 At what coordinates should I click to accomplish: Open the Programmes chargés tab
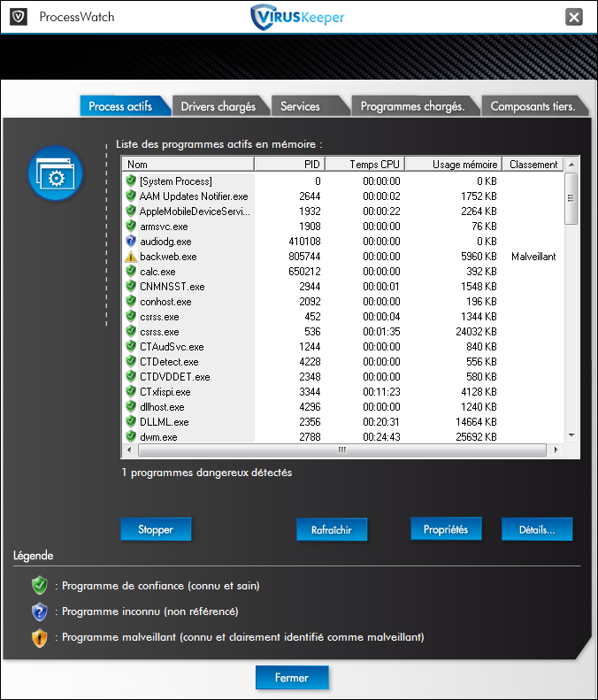click(412, 106)
